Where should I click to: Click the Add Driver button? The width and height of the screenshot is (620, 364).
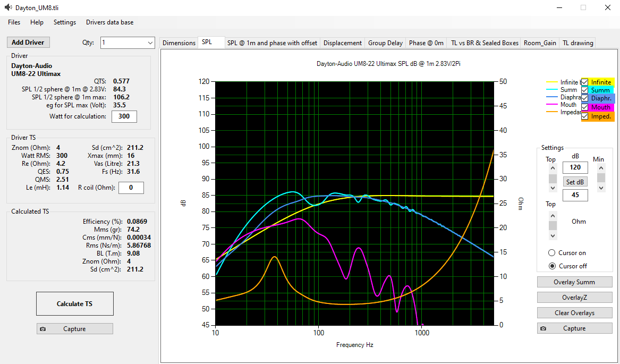pyautogui.click(x=28, y=43)
